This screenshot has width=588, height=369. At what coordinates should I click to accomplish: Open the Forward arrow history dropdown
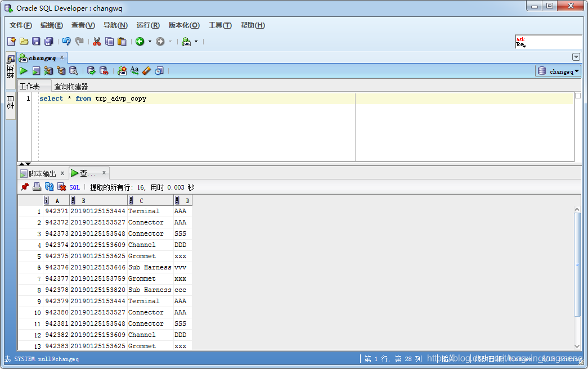coord(170,41)
